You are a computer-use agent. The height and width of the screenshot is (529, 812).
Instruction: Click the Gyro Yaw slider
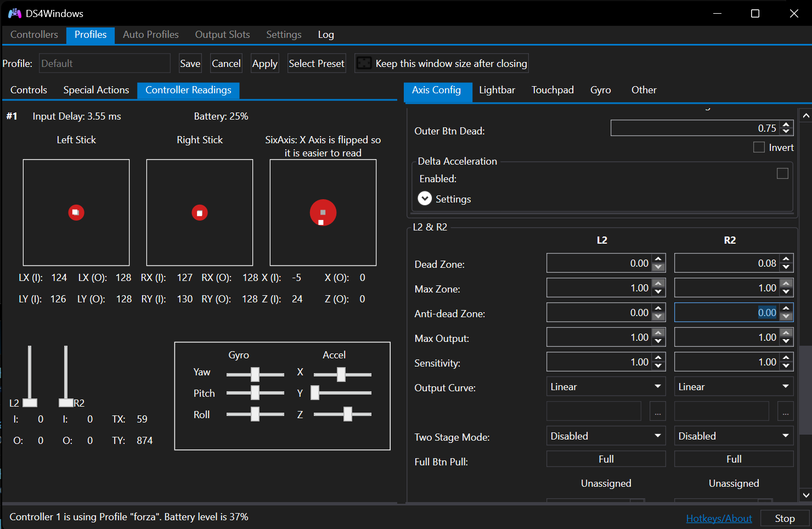[255, 374]
